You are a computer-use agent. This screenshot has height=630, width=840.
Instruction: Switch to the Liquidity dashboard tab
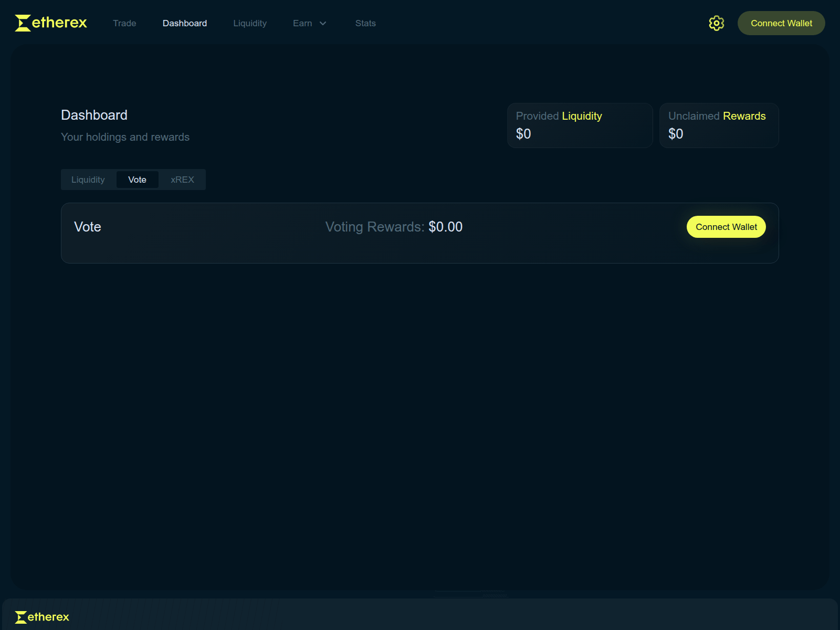pos(88,180)
